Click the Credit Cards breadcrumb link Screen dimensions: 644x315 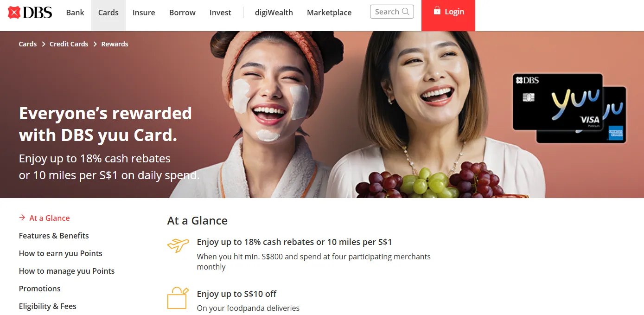point(69,44)
